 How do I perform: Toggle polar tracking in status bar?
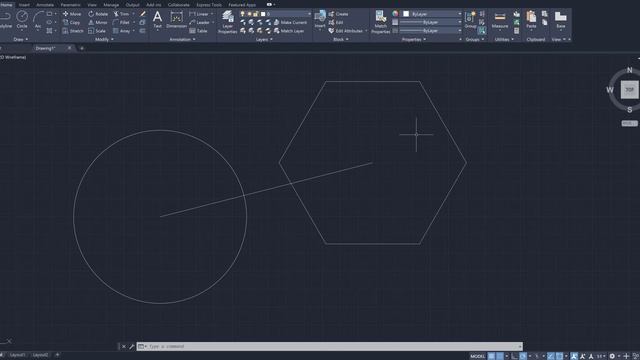pos(523,356)
